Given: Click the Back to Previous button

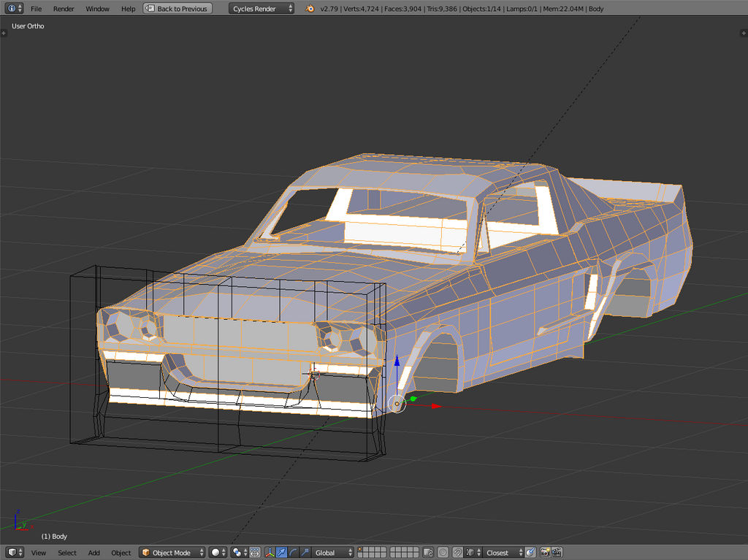Looking at the screenshot, I should coord(178,9).
